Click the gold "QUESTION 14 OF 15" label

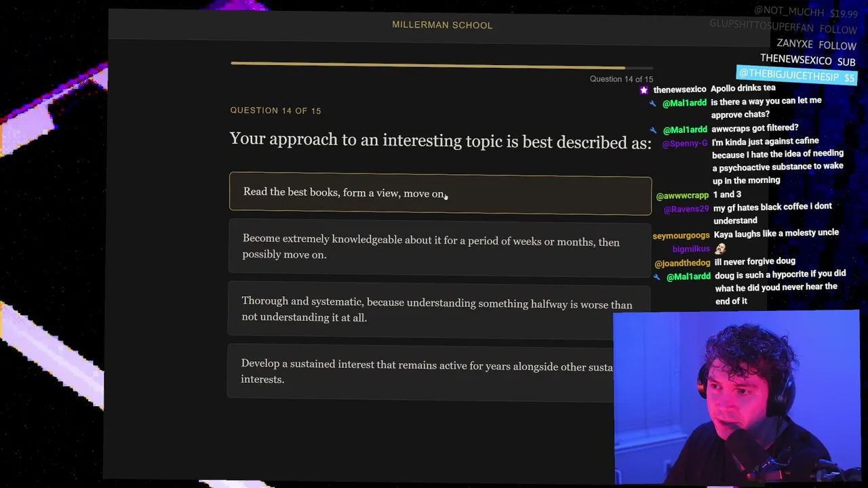[275, 110]
